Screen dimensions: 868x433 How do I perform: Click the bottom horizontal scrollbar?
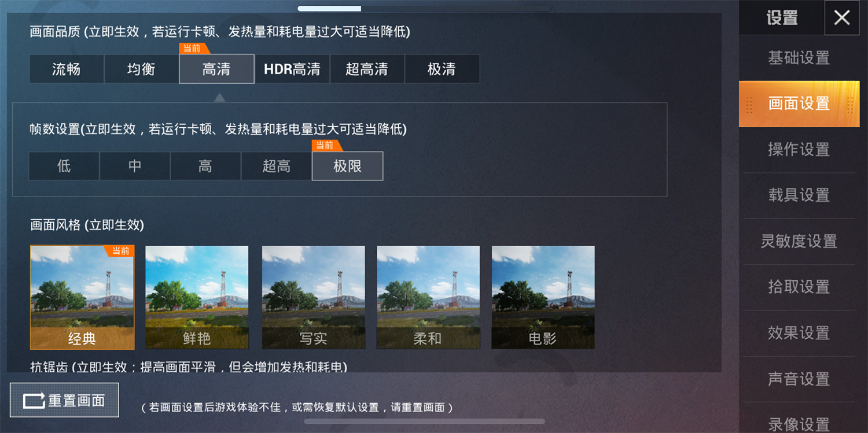click(425, 421)
